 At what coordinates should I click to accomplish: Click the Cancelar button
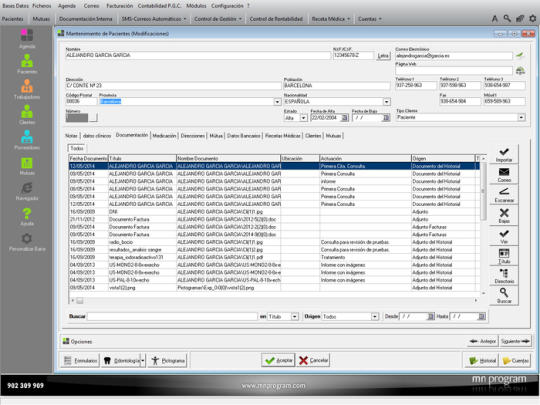314,361
